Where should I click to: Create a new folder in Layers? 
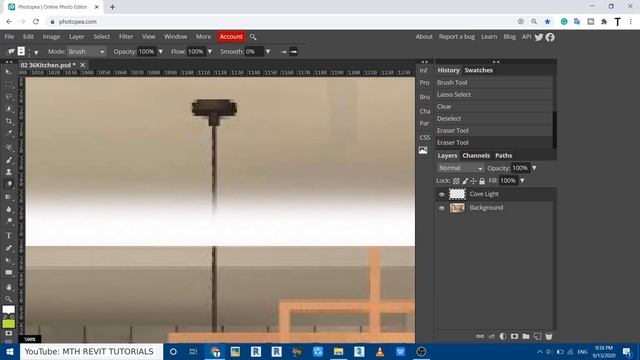pyautogui.click(x=526, y=336)
